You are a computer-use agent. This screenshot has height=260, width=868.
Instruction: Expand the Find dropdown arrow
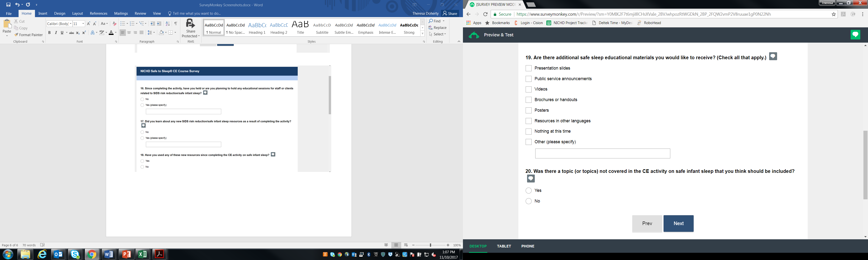coord(443,21)
